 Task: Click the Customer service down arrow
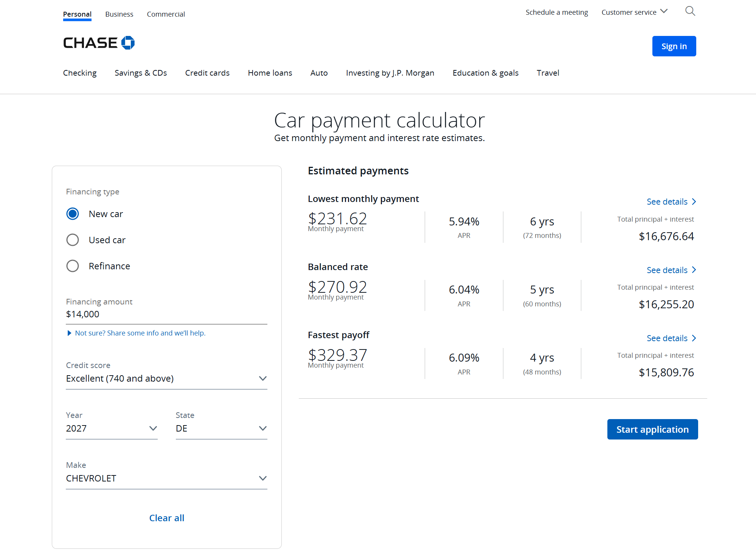click(664, 11)
